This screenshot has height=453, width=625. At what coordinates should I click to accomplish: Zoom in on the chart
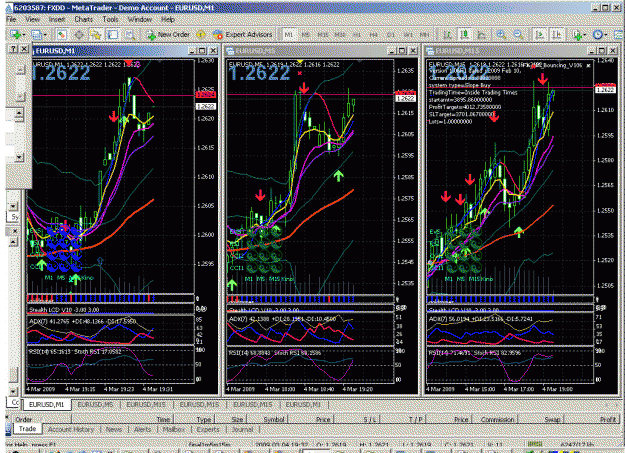pyautogui.click(x=501, y=35)
